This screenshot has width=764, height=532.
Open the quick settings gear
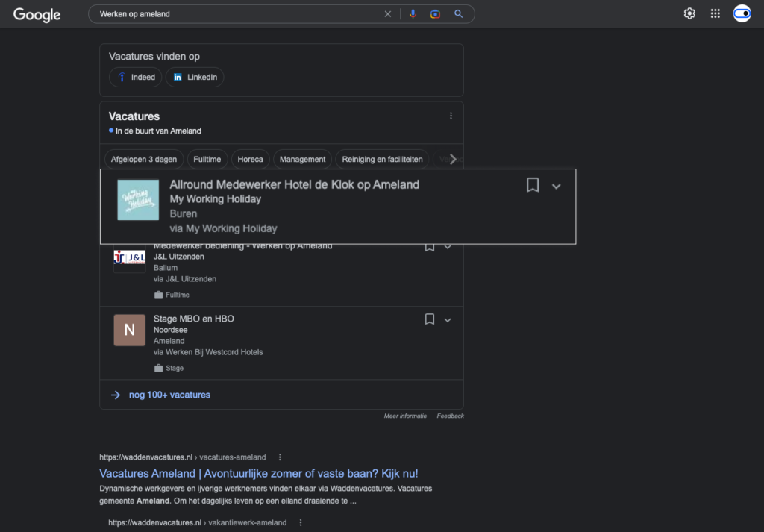pyautogui.click(x=689, y=13)
